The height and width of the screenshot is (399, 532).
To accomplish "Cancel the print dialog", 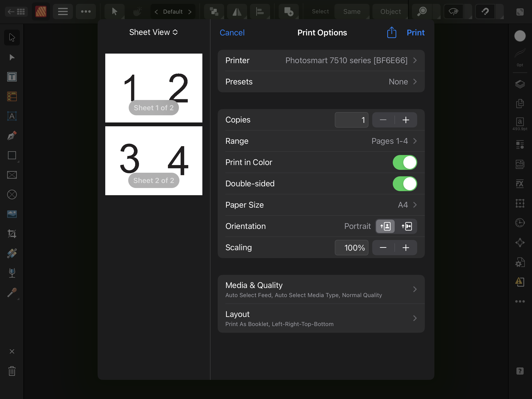I will click(x=232, y=33).
